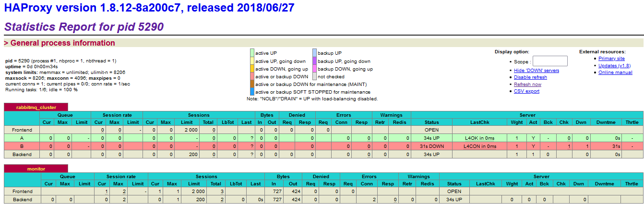The width and height of the screenshot is (644, 206).
Task: Open CSV export link
Action: pos(526,91)
